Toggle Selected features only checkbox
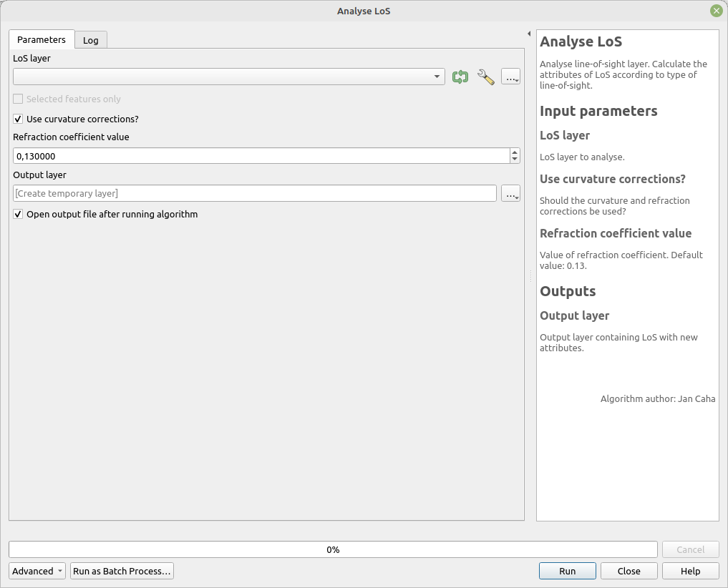This screenshot has height=588, width=728. click(x=19, y=99)
